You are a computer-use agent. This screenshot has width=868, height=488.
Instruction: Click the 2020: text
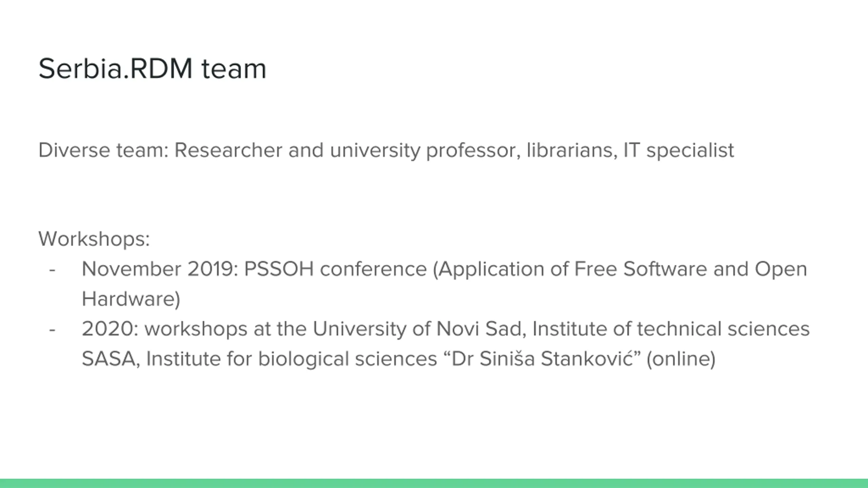click(x=110, y=329)
